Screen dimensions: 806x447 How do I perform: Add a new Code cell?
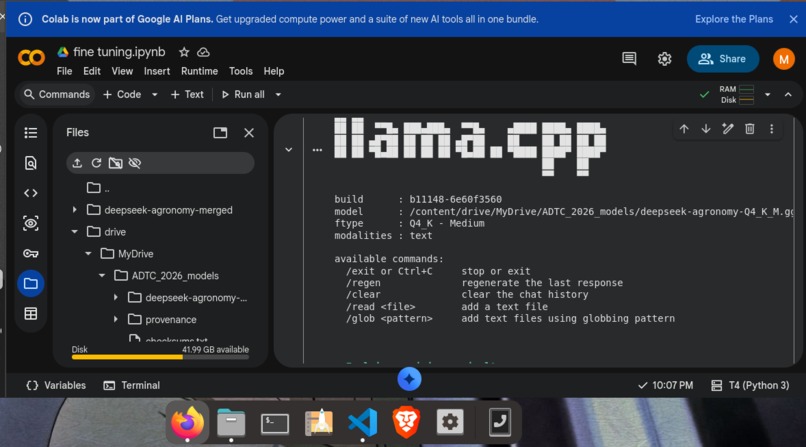122,95
